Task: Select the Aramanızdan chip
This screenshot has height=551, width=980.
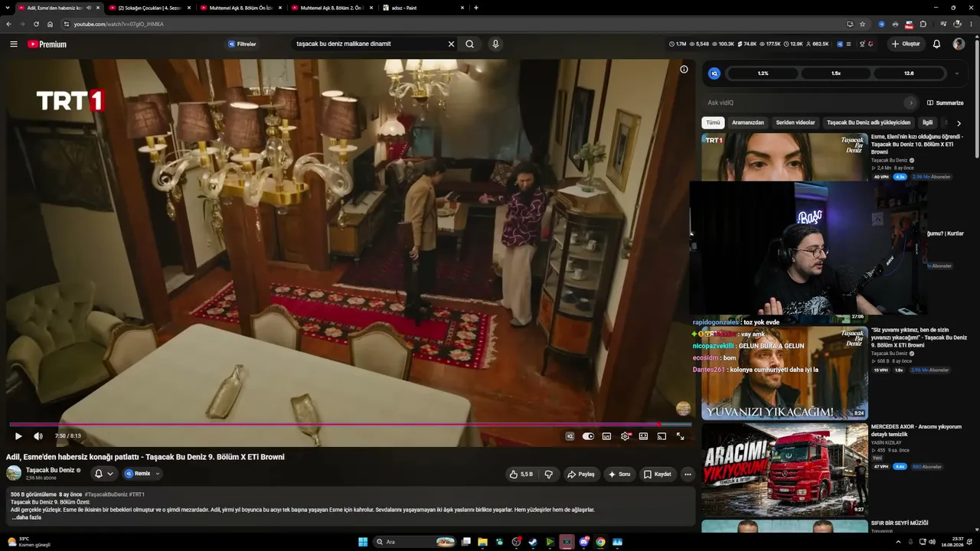Action: click(748, 122)
